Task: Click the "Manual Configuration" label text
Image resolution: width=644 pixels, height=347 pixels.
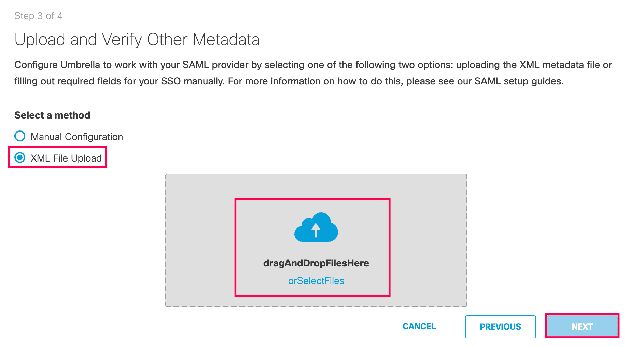Action: coord(76,137)
